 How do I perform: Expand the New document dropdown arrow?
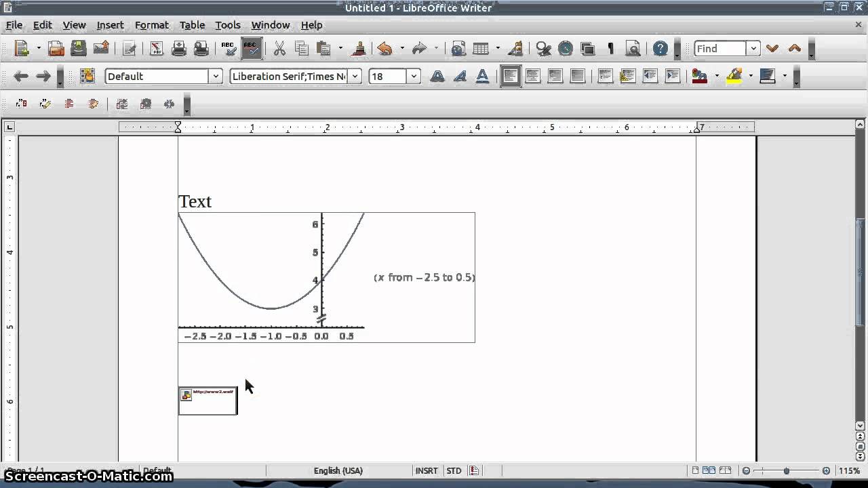tap(38, 48)
